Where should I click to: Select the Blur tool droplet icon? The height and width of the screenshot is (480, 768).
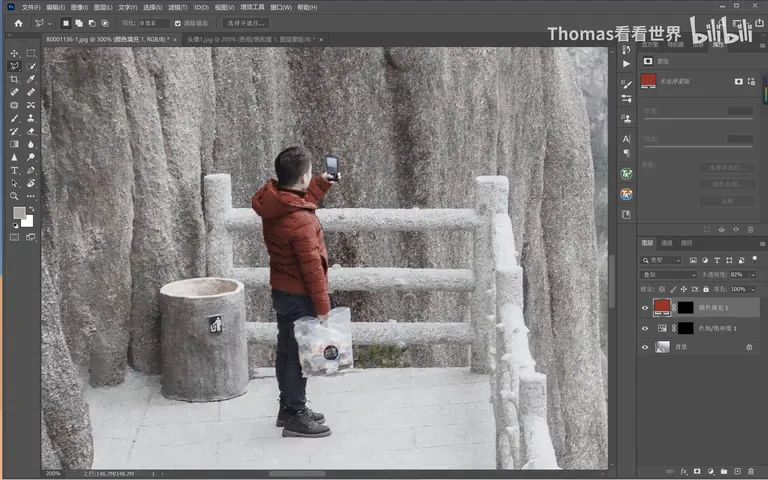(31, 144)
